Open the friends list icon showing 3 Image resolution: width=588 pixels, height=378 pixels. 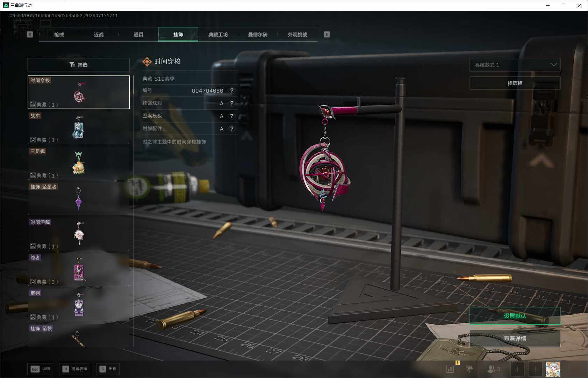[x=494, y=369]
